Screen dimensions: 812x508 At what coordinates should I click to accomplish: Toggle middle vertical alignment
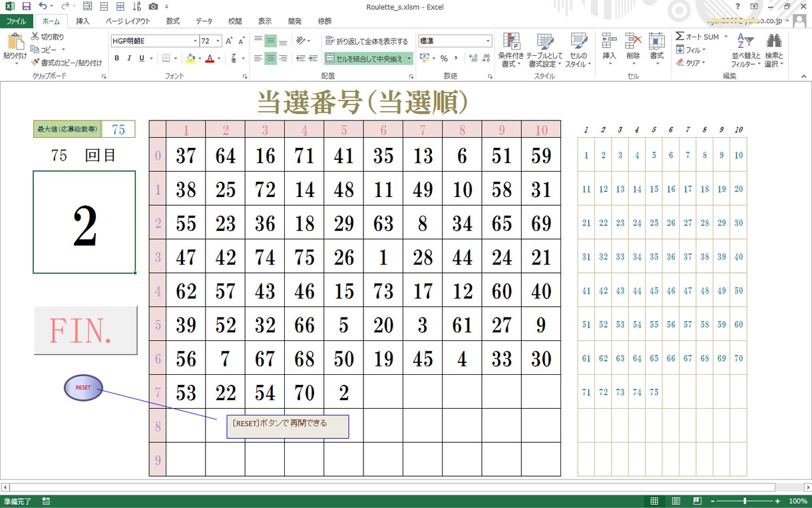(x=270, y=41)
